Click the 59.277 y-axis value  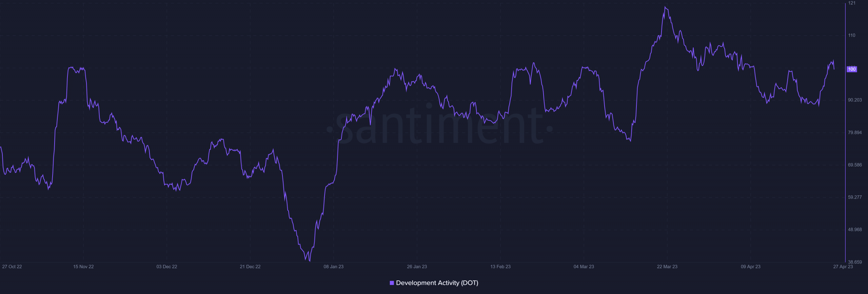tap(855, 197)
